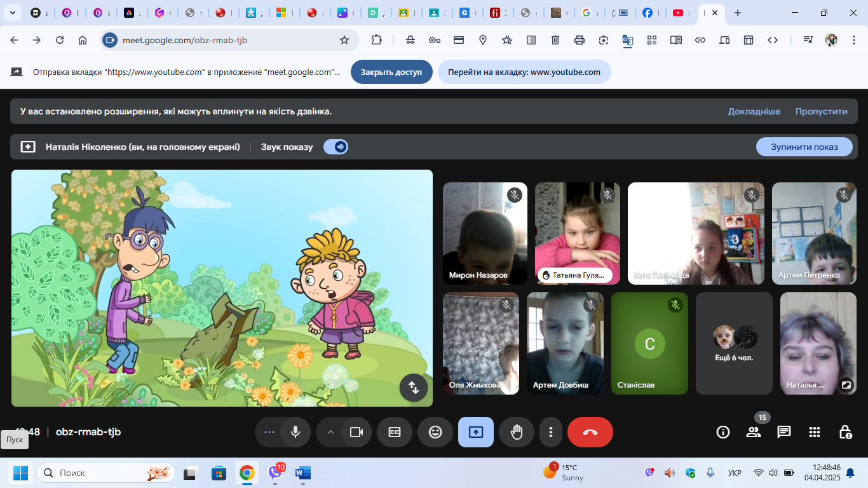Screen dimensions: 868x488
Task: Click the Станіслав participant tile
Action: coord(649,343)
